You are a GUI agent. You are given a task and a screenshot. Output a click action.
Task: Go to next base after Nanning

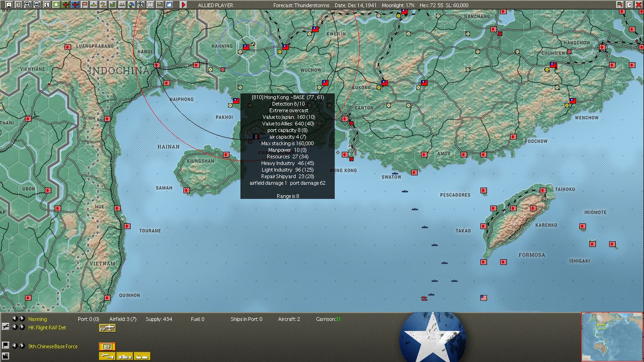click(x=22, y=319)
